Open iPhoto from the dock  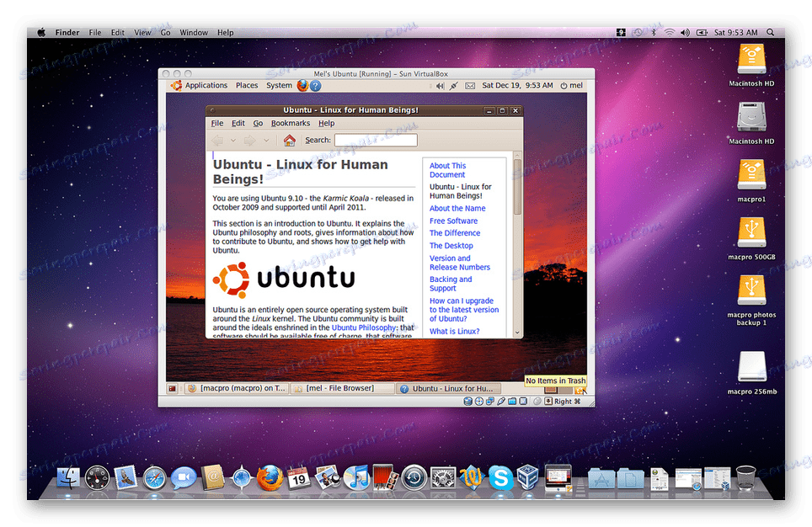pos(328,476)
